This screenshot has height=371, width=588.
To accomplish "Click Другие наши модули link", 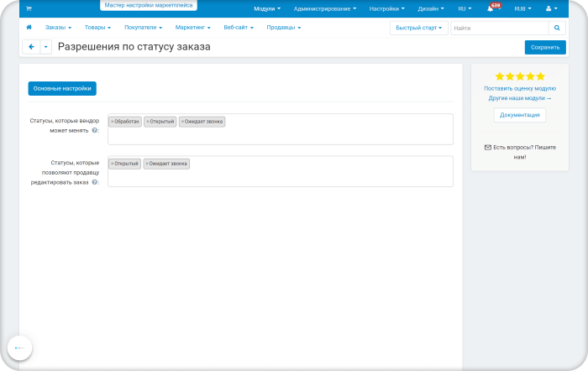I will coord(520,98).
